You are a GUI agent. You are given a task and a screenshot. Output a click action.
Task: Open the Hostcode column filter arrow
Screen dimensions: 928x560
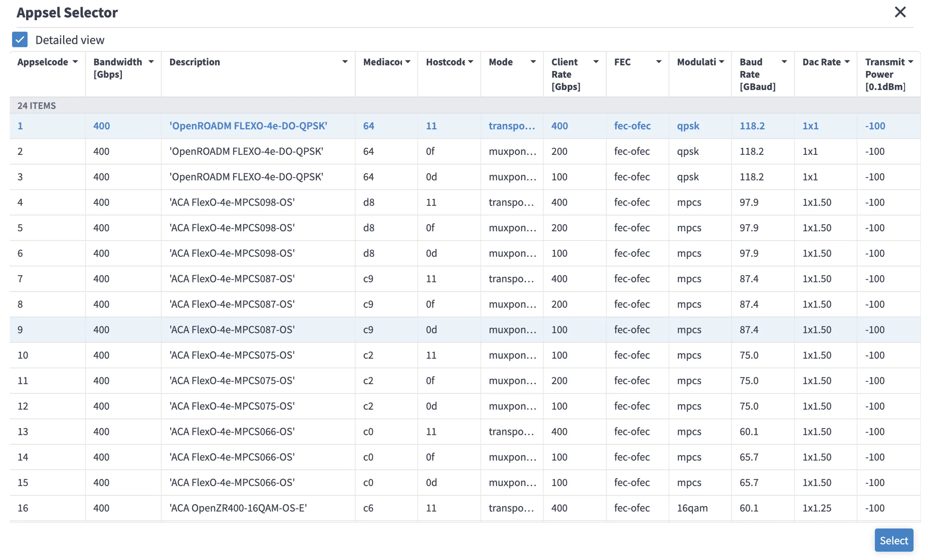(470, 62)
